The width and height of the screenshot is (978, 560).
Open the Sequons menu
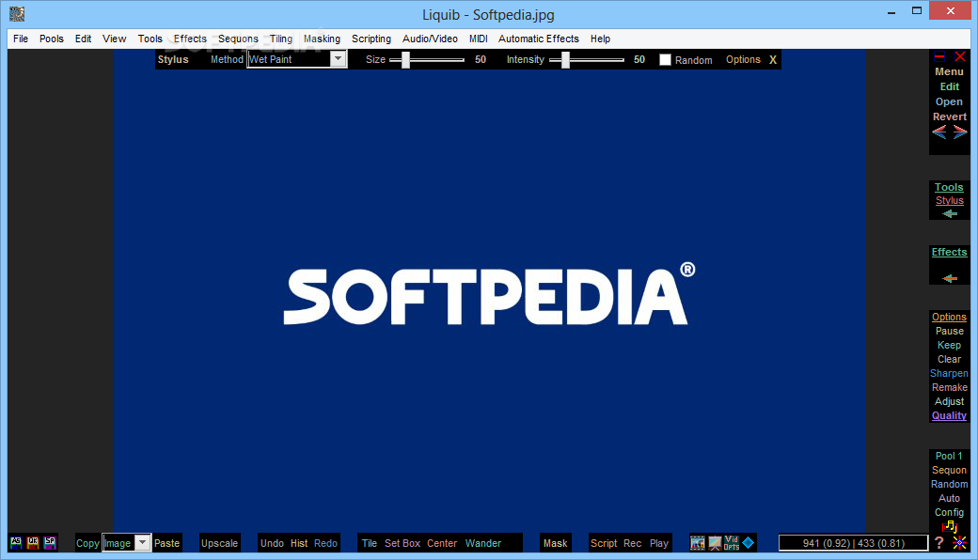[238, 39]
